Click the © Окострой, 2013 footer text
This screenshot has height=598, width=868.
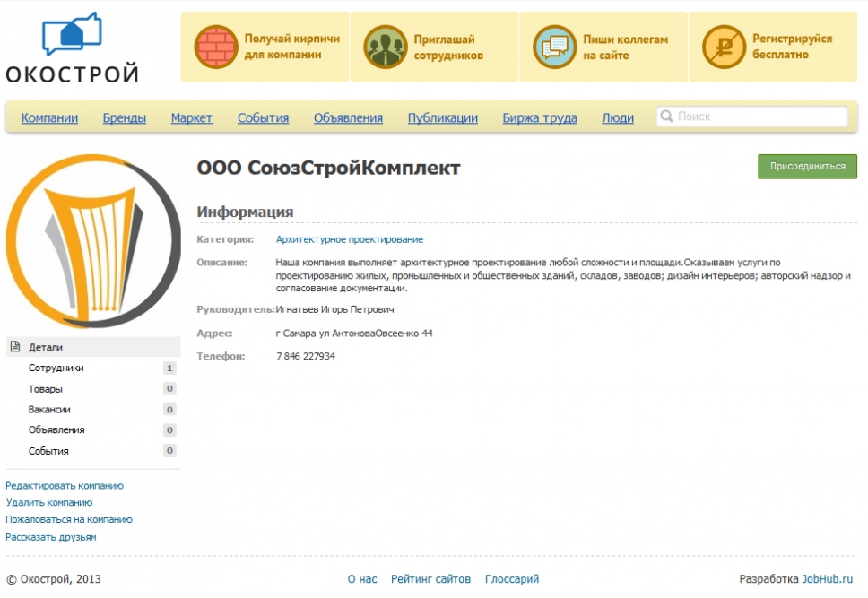click(x=54, y=579)
